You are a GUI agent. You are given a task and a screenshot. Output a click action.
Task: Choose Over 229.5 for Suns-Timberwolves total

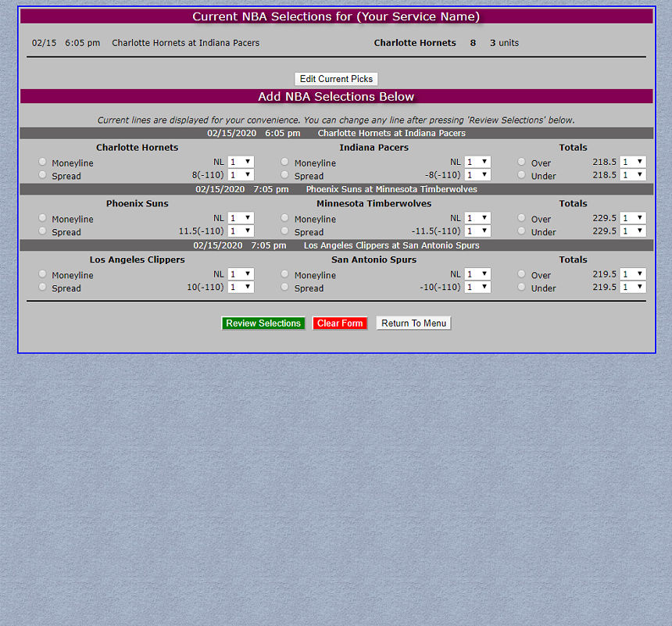click(x=521, y=218)
